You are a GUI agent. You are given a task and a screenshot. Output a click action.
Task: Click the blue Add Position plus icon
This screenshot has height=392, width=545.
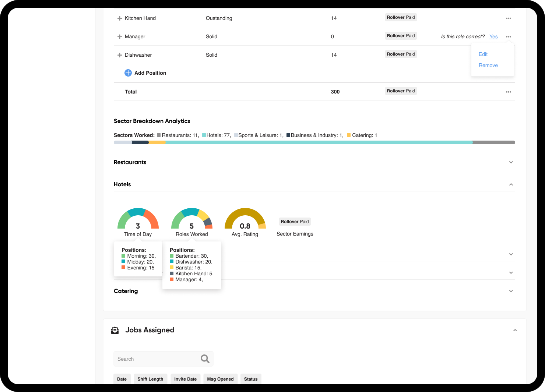pos(128,73)
